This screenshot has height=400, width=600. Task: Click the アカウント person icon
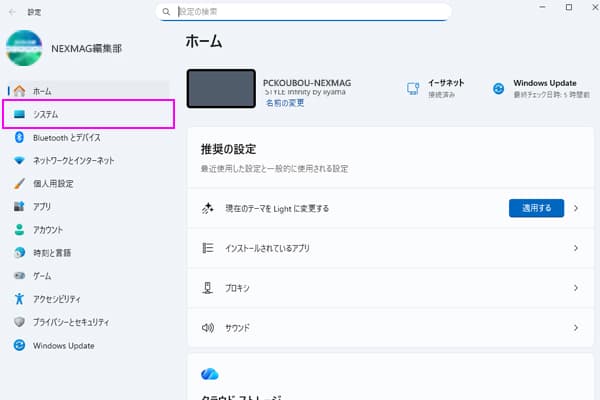19,230
